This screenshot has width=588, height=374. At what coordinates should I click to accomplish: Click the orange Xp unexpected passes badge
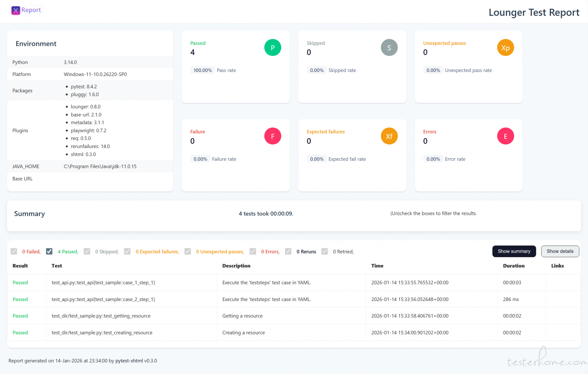(x=505, y=48)
